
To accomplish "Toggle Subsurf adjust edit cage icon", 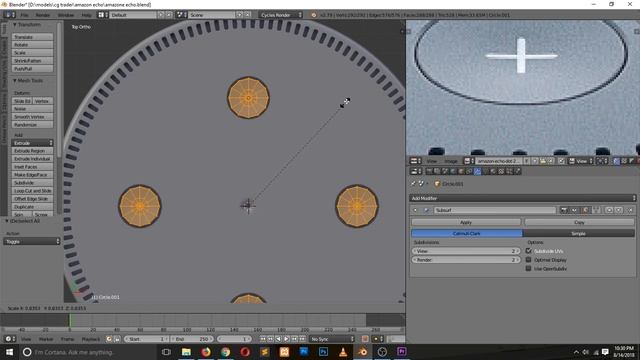I will click(596, 210).
